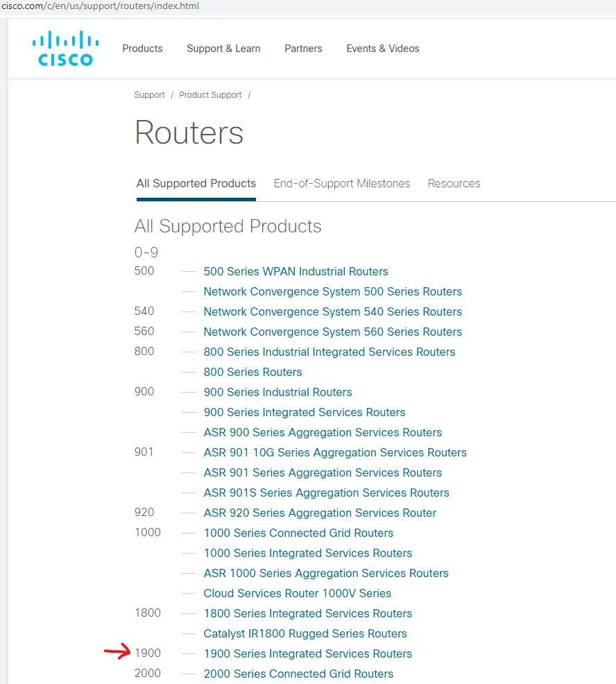Click the All Supported Products section heading
This screenshot has width=616, height=684.
tap(228, 226)
